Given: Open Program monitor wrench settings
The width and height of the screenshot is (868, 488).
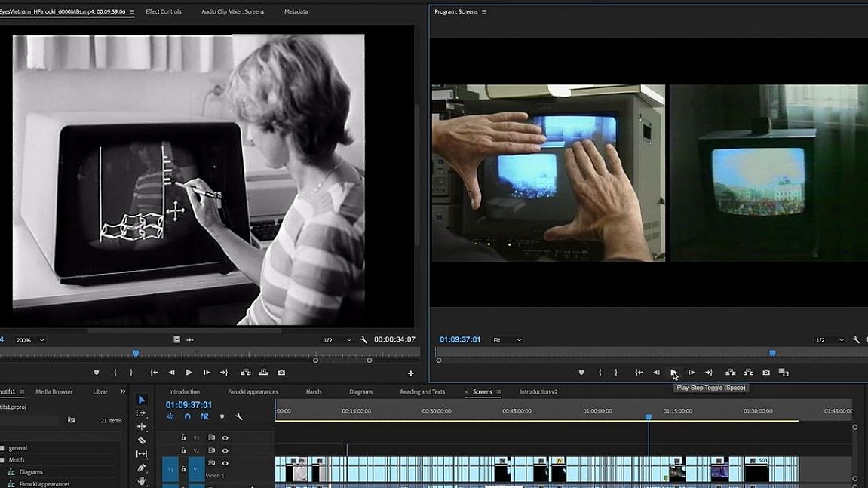Looking at the screenshot, I should pyautogui.click(x=856, y=340).
